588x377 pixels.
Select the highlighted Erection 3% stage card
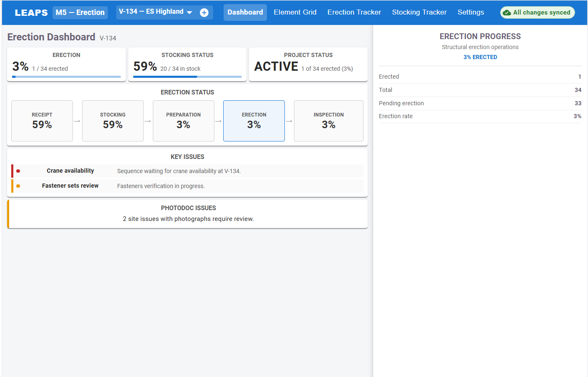pyautogui.click(x=254, y=121)
